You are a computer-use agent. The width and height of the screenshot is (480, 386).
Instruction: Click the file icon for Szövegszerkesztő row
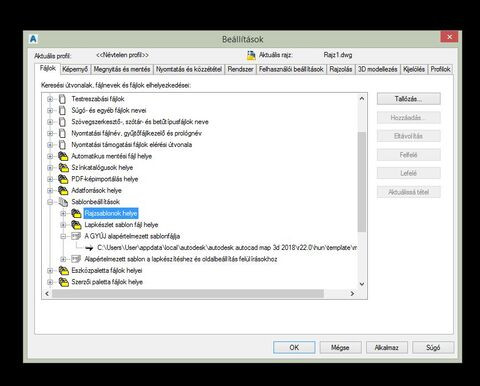[62, 122]
